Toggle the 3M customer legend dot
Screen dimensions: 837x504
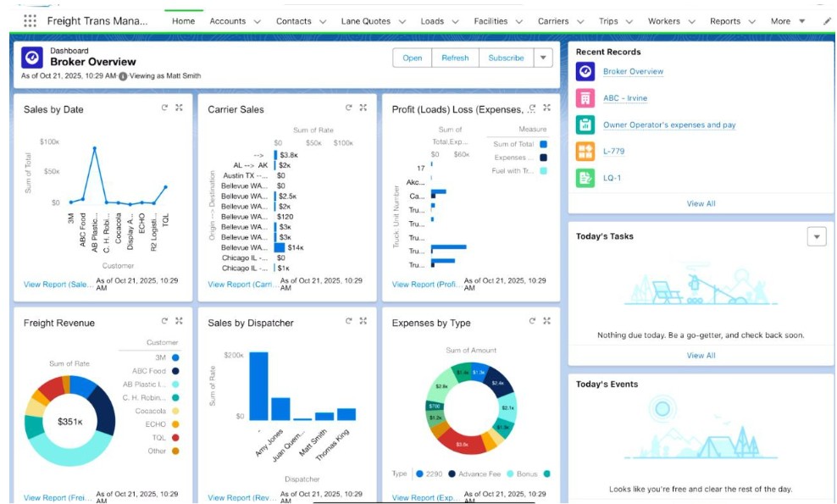pos(176,358)
